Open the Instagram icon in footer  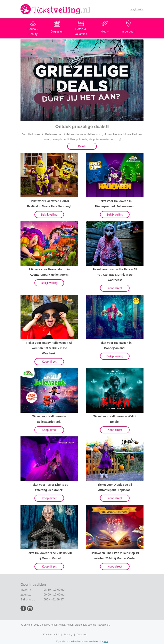[30, 608]
